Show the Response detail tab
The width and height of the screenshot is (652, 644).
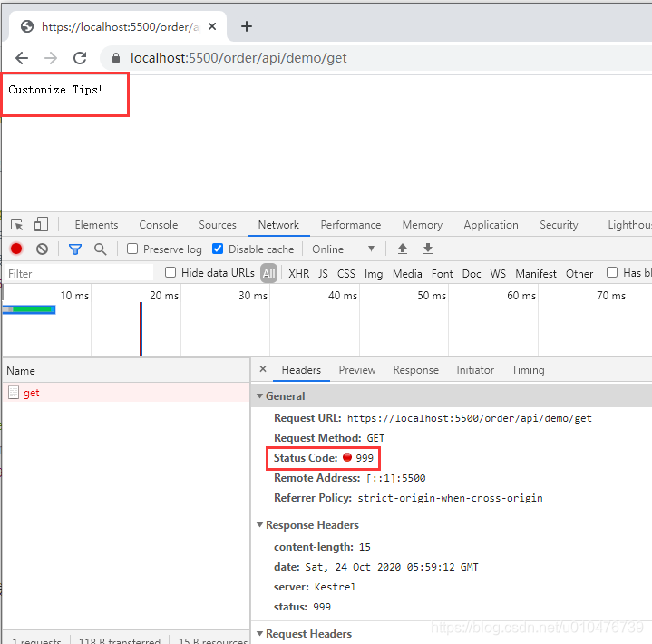pos(416,370)
